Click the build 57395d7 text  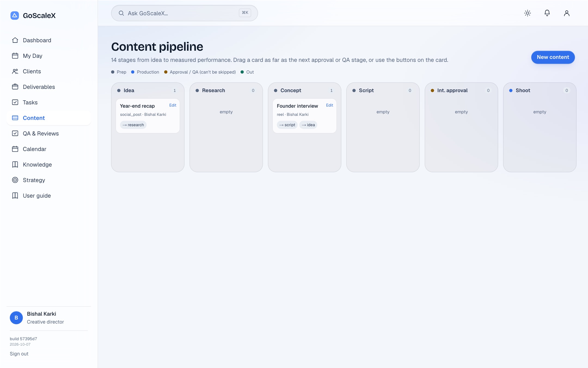click(x=23, y=339)
